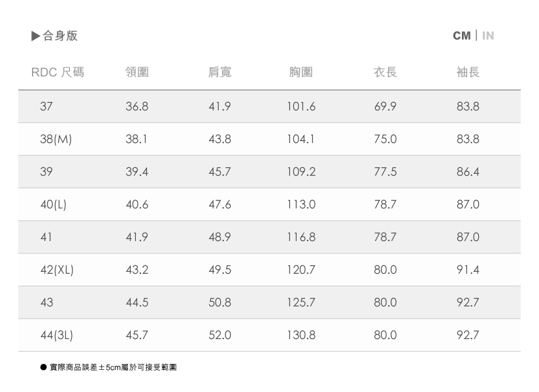Click the RDC 尺碼 column header
This screenshot has width=539, height=392.
(57, 72)
